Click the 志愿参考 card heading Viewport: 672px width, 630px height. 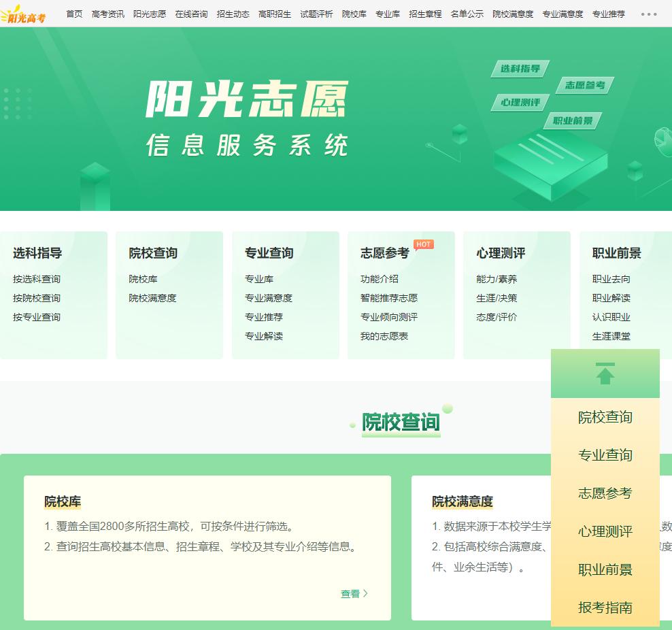(x=384, y=253)
